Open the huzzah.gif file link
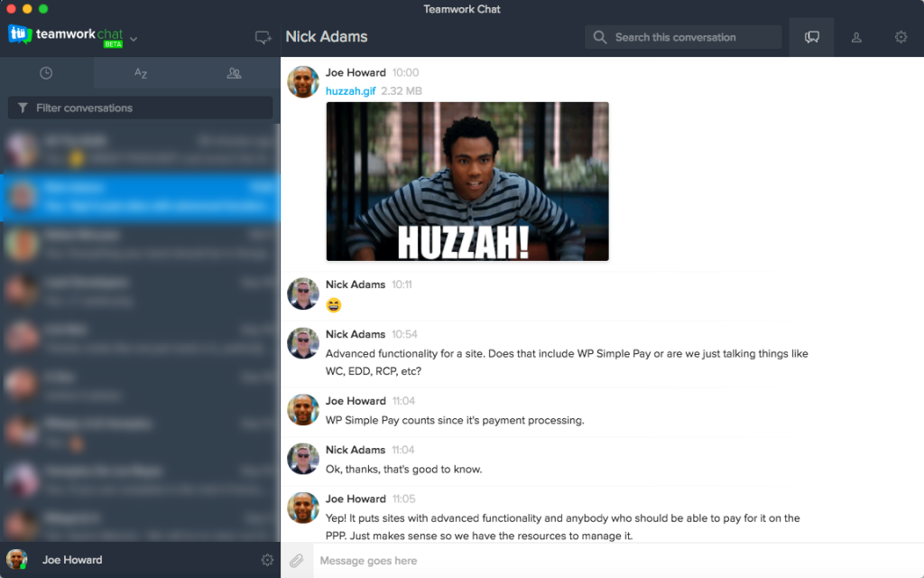The image size is (924, 578). [350, 91]
